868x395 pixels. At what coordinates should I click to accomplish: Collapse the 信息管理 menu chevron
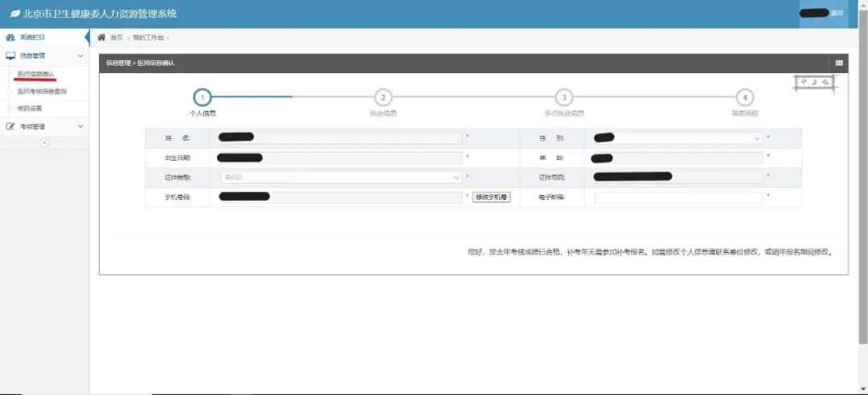pos(81,56)
